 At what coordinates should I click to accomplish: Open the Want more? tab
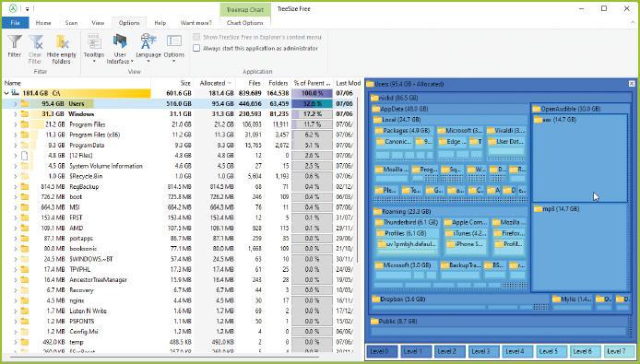pyautogui.click(x=196, y=23)
